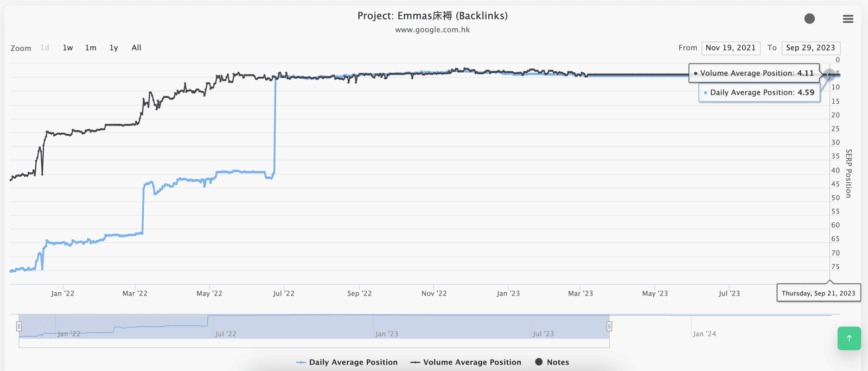Set zoom range to 1w

(68, 48)
